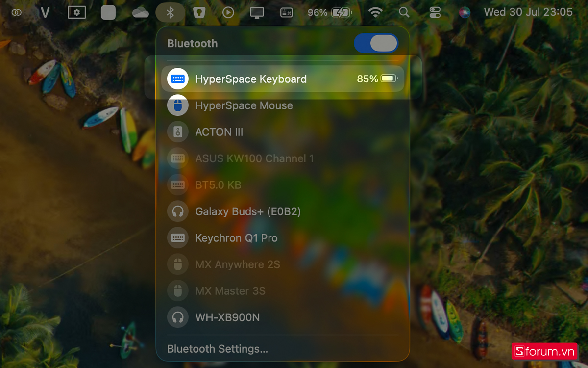Select BT5.0 KB device name

[x=218, y=185]
